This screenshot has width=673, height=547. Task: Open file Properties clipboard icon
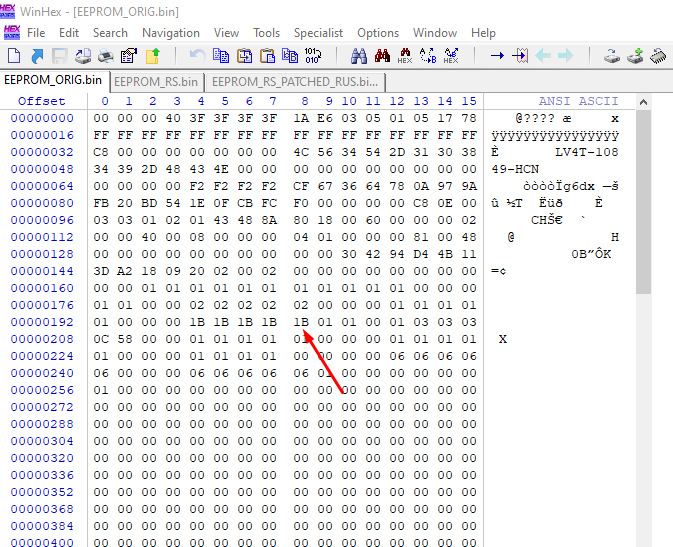pos(129,56)
